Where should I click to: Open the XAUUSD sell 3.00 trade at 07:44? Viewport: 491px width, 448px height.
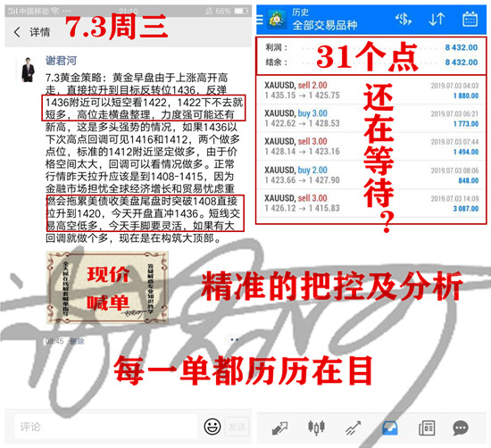pos(371,146)
